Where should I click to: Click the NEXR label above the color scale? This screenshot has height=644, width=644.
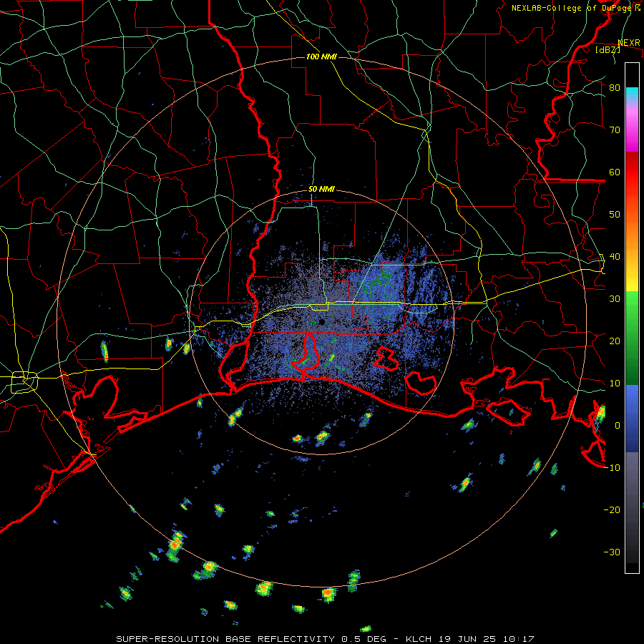click(629, 43)
